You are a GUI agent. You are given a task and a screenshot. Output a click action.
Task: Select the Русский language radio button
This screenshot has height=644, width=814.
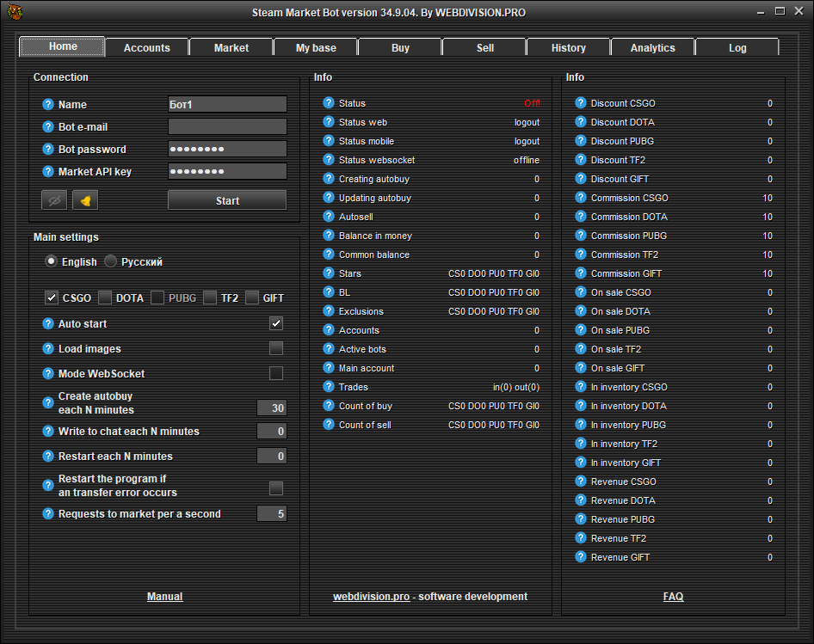(x=111, y=261)
